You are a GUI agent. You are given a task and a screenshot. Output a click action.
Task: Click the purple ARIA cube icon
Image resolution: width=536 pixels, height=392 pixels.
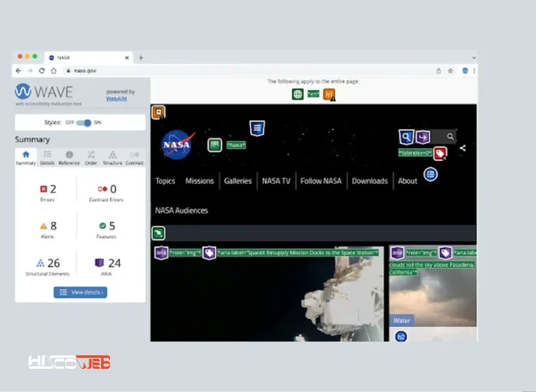pyautogui.click(x=99, y=263)
